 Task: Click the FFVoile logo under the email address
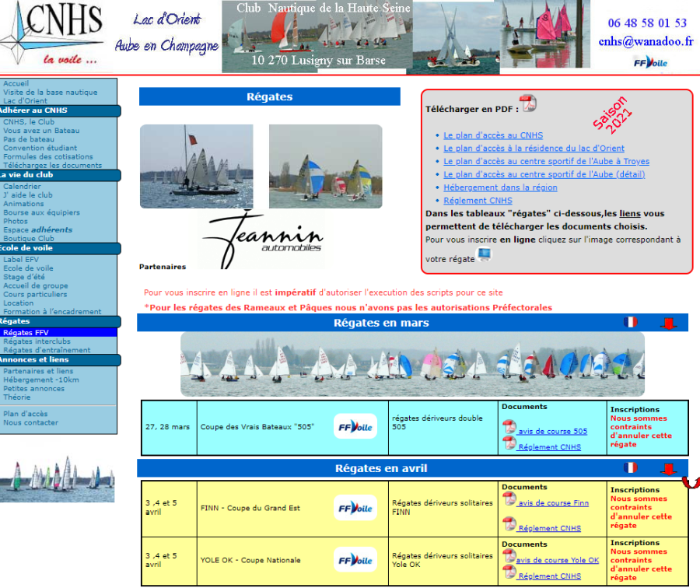tap(650, 62)
